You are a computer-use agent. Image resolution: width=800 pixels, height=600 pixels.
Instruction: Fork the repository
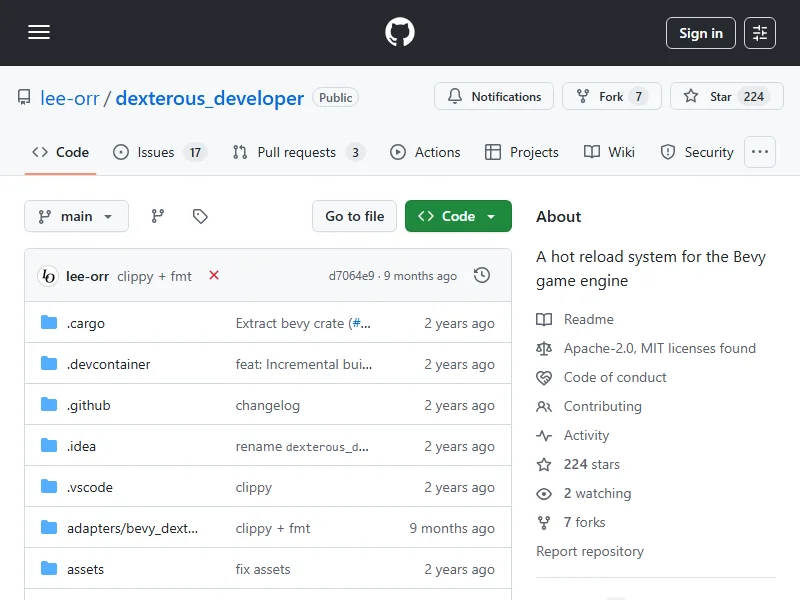(611, 97)
